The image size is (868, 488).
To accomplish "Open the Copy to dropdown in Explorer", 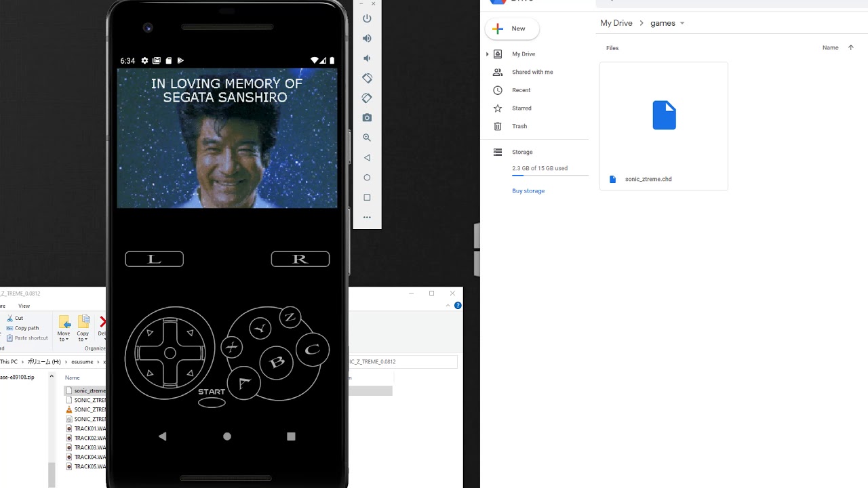I will tap(83, 328).
